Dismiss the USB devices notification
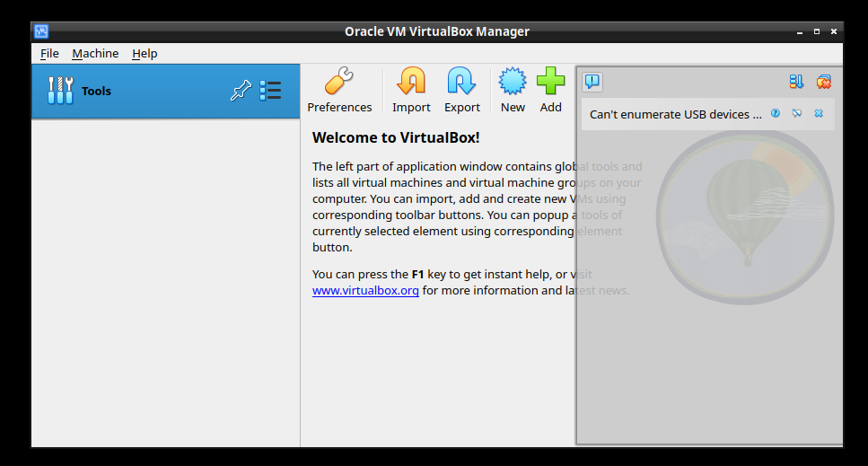The width and height of the screenshot is (868, 466). tap(819, 113)
